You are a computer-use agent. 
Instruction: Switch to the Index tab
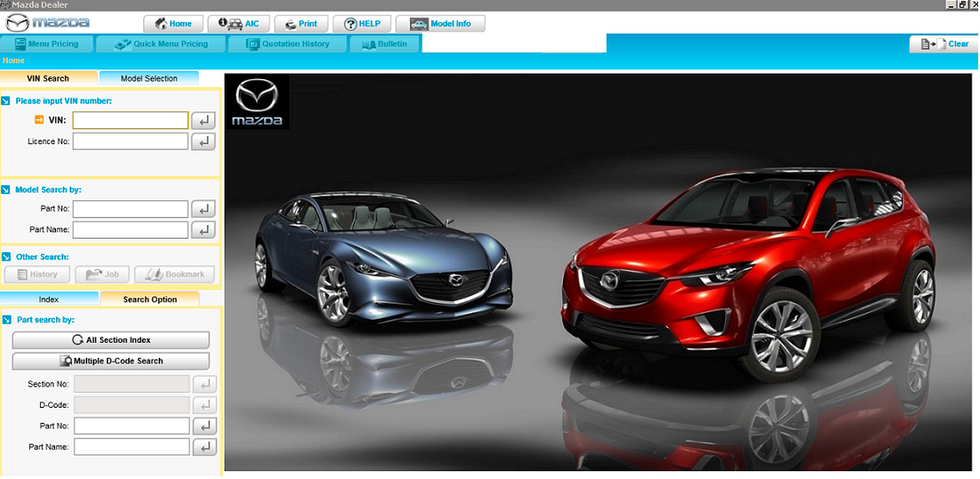tap(49, 299)
